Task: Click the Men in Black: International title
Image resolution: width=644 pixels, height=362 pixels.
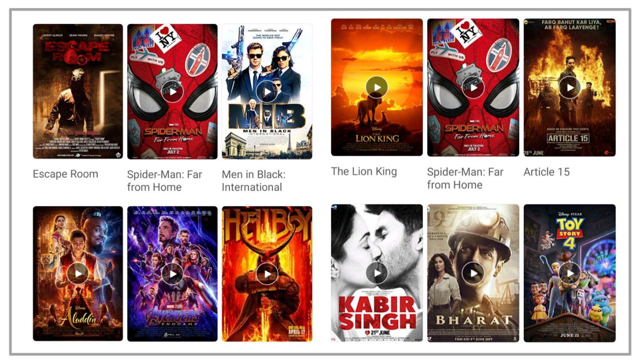Action: click(254, 181)
